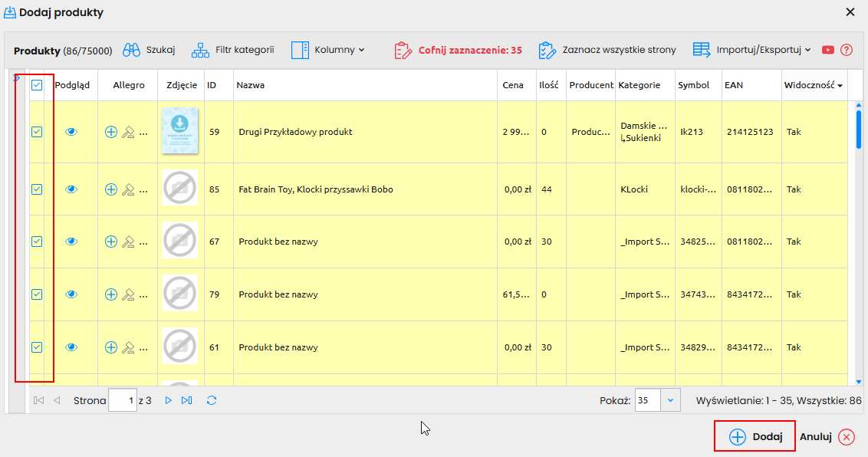Open the question mark help icon
868x457 pixels.
pos(847,50)
